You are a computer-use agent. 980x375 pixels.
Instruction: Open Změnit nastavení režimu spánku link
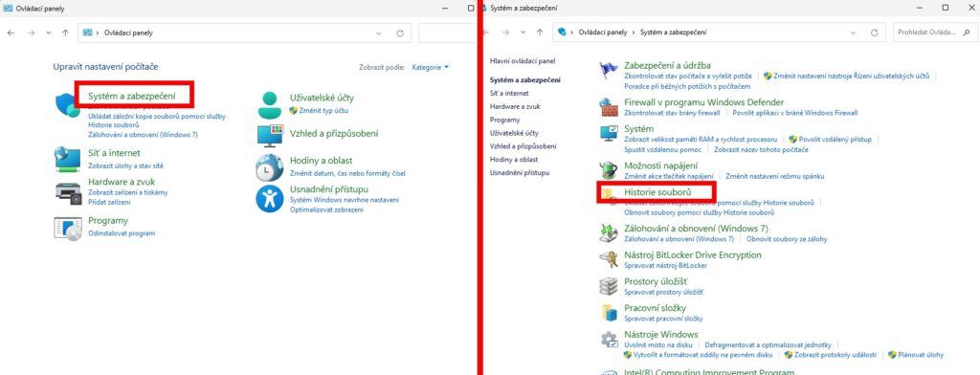click(x=775, y=177)
